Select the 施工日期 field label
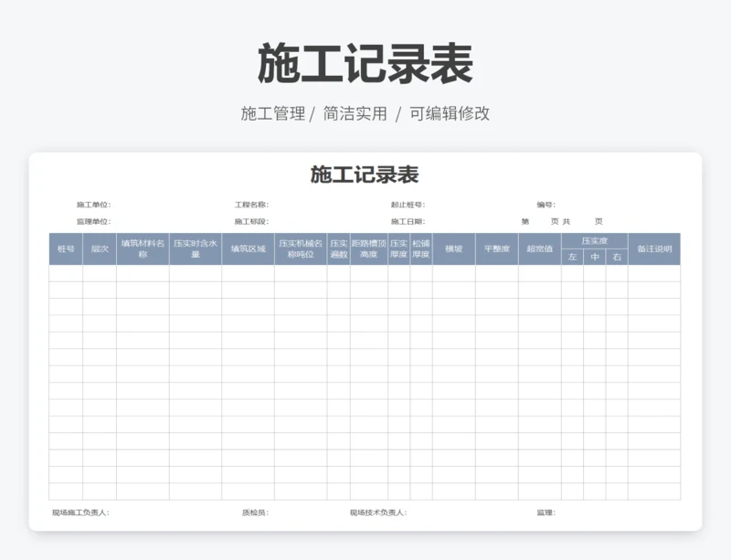This screenshot has height=560, width=731. 408,221
